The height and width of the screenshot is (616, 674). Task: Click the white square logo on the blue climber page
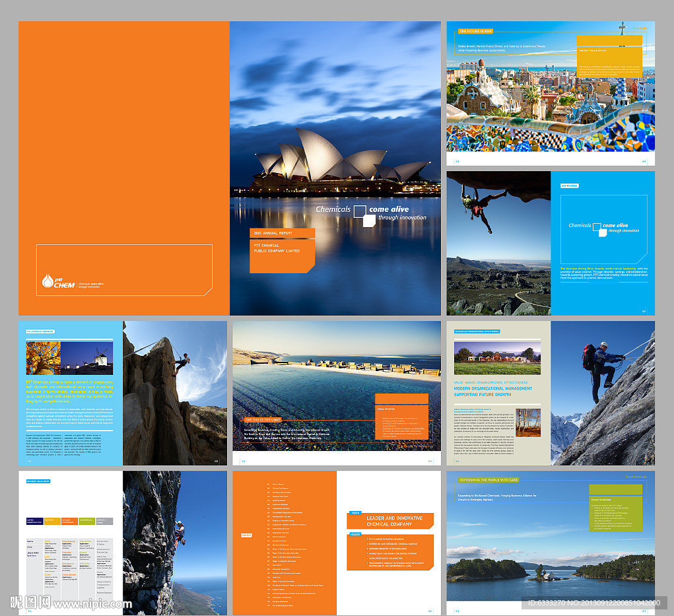[x=597, y=228]
